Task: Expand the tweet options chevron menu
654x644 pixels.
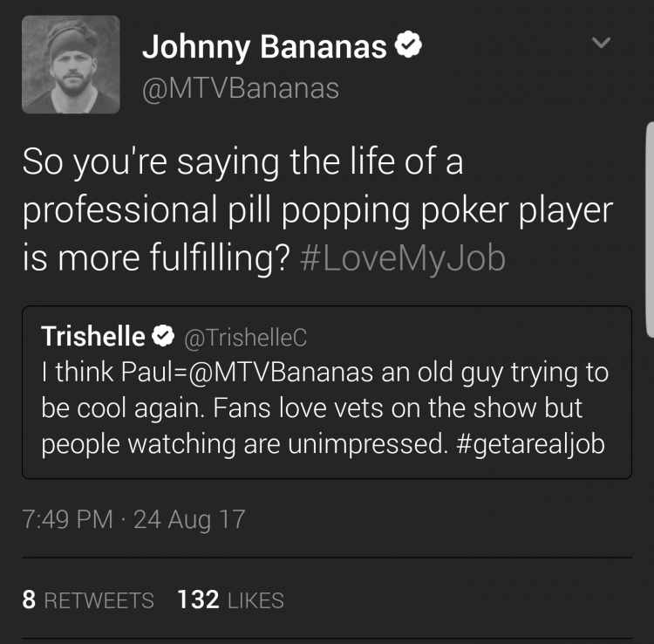Action: pyautogui.click(x=601, y=42)
